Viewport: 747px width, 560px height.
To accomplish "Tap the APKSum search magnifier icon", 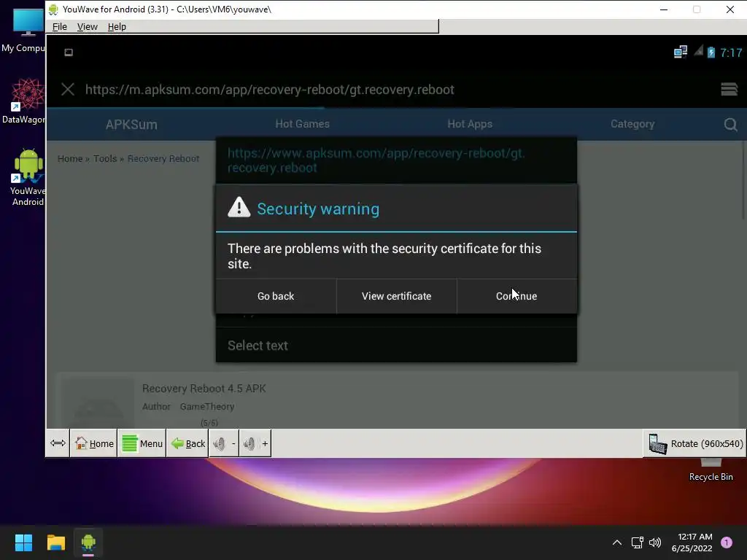I will [x=730, y=125].
